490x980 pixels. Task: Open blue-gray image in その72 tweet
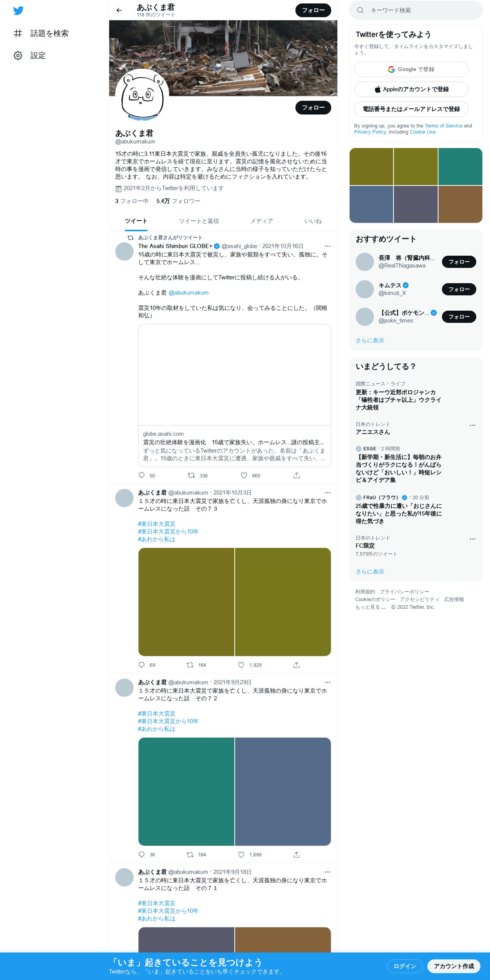tap(283, 791)
